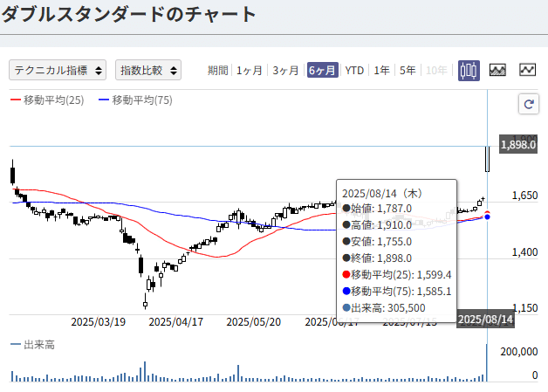Click the 2025/03/19 axis date
Viewport: 548px width, 392px height.
(99, 321)
